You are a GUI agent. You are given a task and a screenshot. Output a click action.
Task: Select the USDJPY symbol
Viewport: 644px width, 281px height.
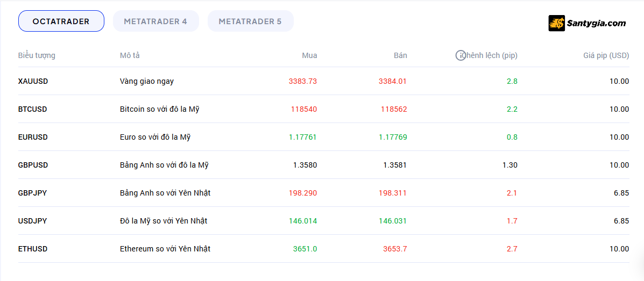[x=32, y=221]
